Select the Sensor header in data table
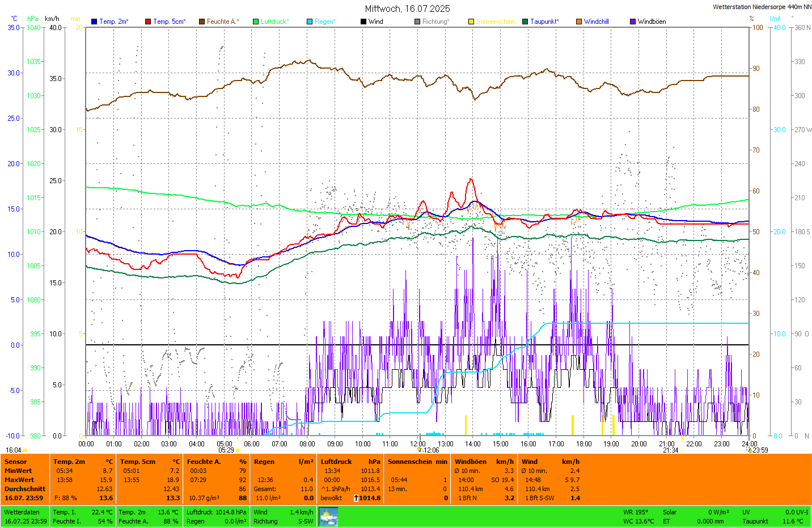Viewport: 812px width, 528px height. pos(16,462)
